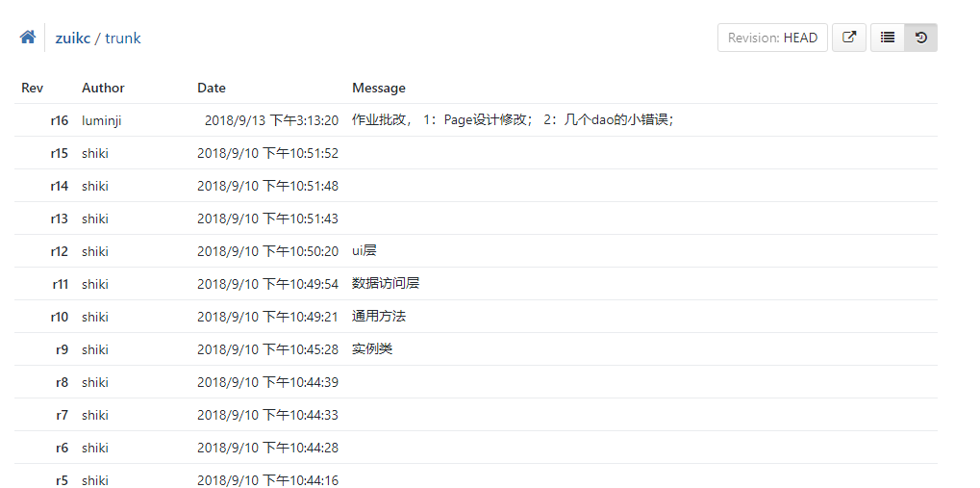Select date 2018/9/10 下午10:51:43
Screen dimensions: 980x488
[268, 218]
